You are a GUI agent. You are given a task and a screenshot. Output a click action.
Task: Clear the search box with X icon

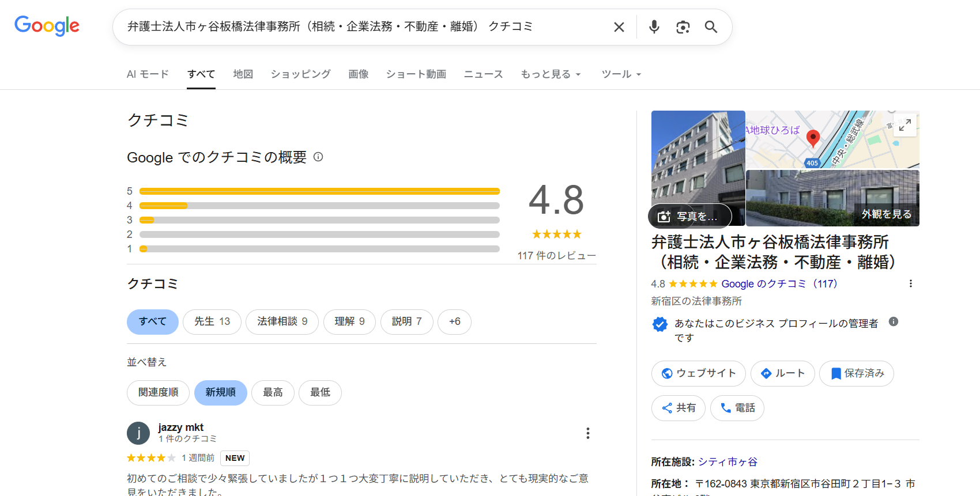[x=619, y=27]
